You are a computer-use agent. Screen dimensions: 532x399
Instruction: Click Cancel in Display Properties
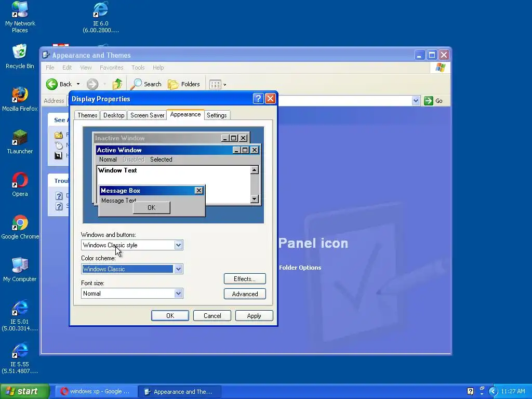coord(212,315)
